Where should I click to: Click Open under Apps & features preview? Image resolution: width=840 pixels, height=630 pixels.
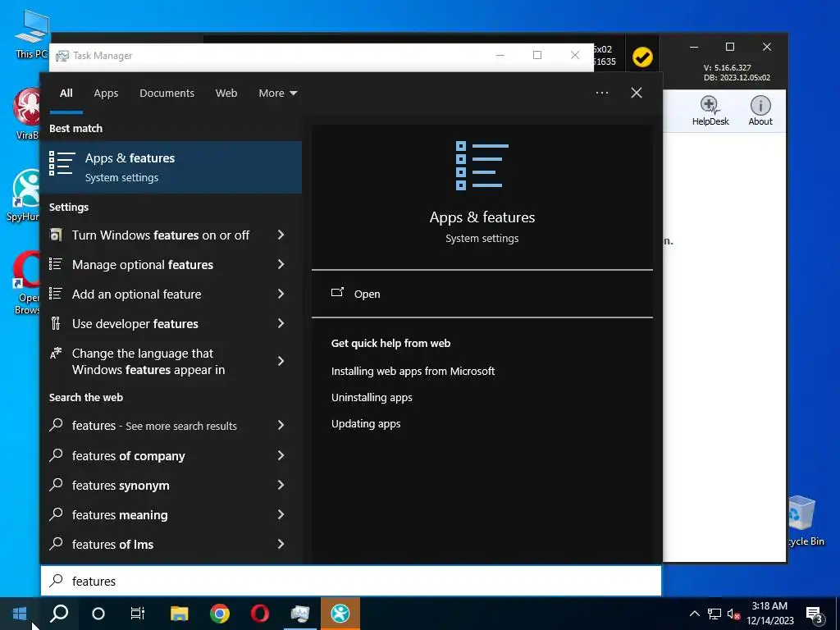coord(367,294)
